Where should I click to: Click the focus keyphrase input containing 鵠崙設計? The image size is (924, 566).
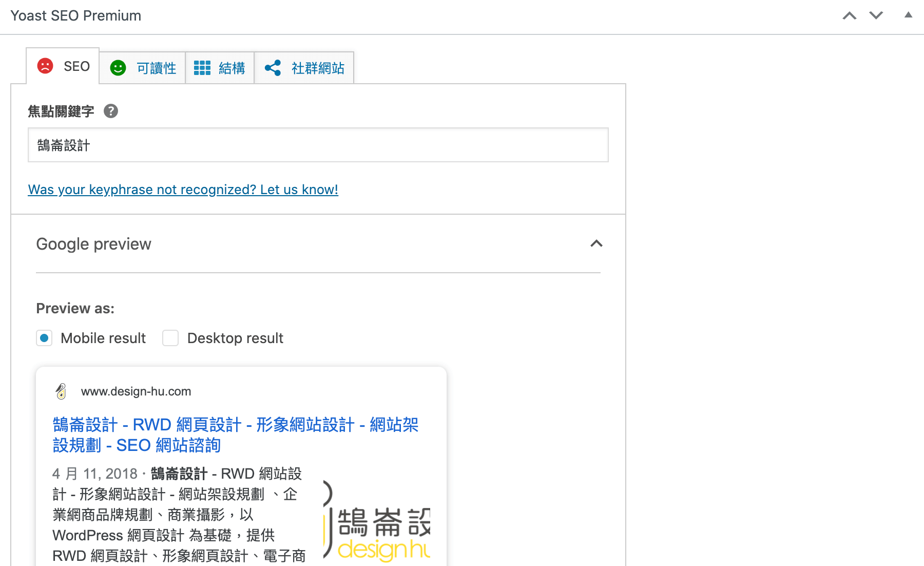(318, 145)
